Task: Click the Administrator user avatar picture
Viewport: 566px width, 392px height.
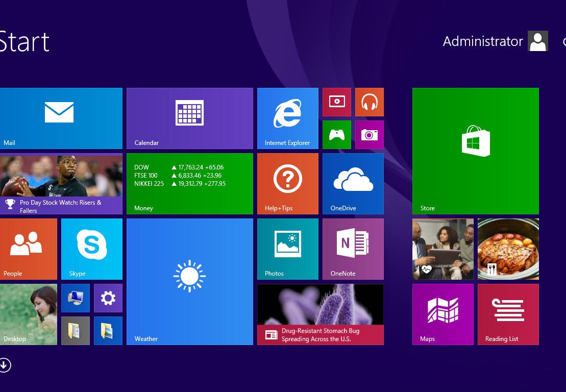Action: 538,41
